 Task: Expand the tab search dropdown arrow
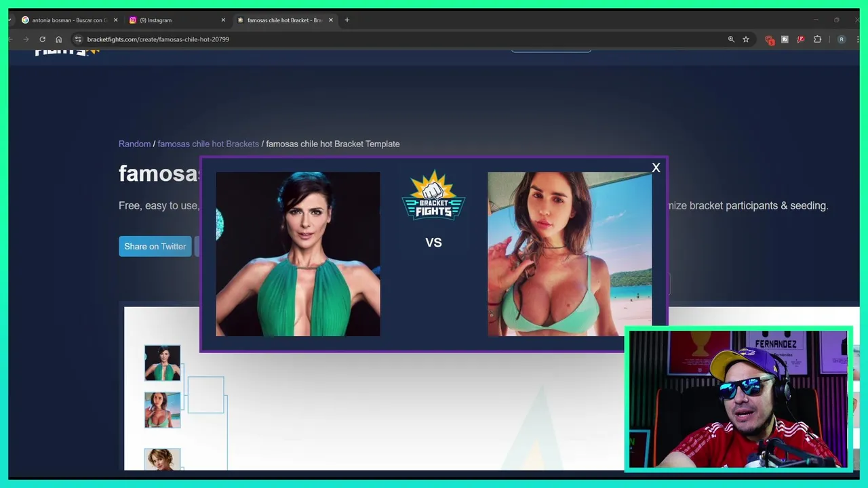[10, 20]
